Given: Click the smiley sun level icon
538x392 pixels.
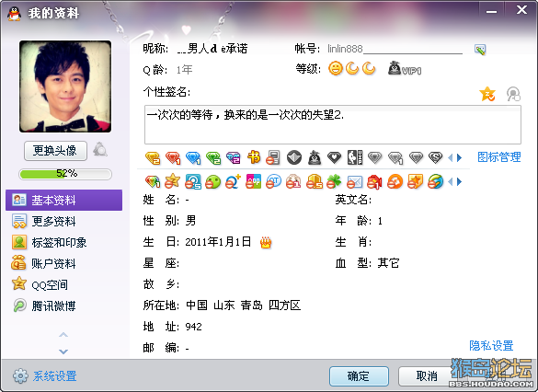Looking at the screenshot, I should [336, 68].
